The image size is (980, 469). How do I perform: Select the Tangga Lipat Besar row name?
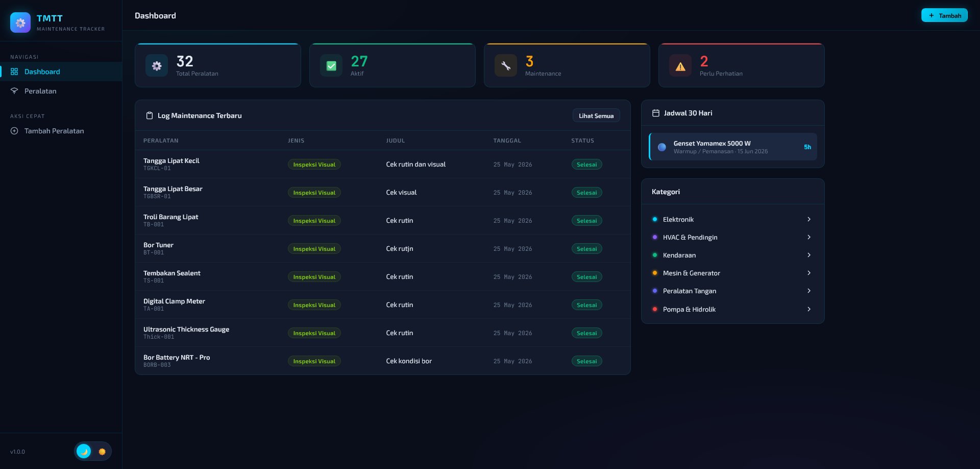173,189
